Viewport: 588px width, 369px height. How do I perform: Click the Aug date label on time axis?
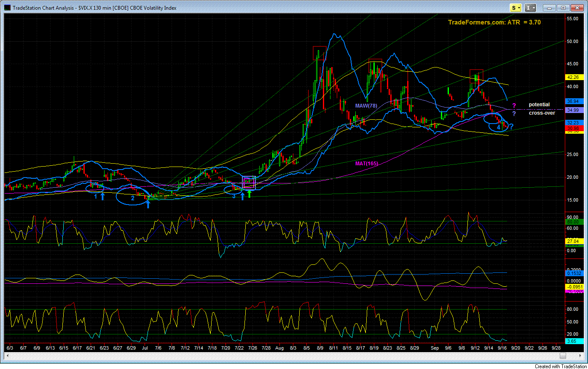point(279,348)
